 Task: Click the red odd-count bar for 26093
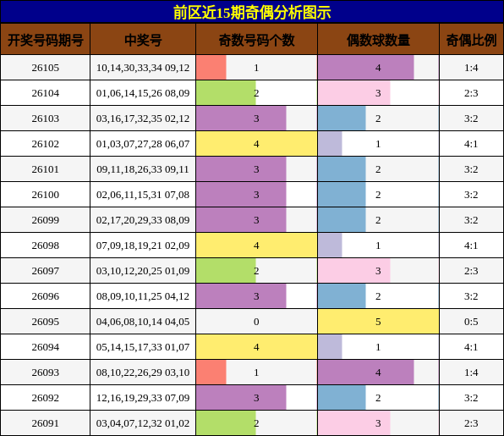(211, 373)
